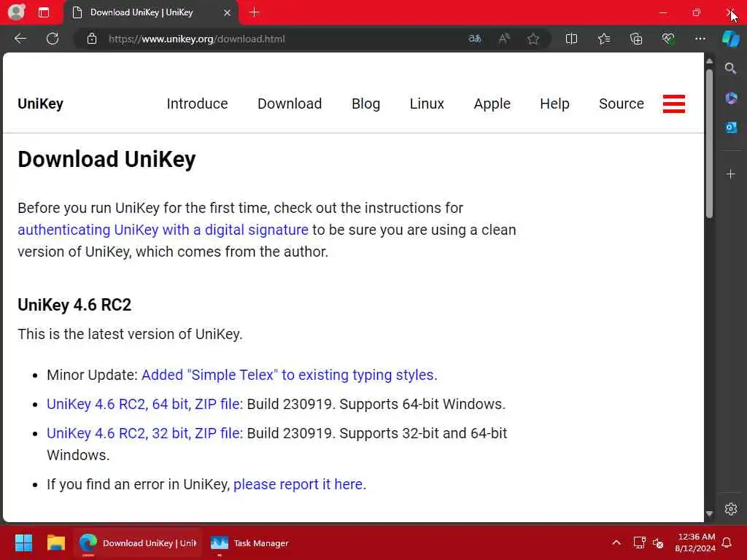Image resolution: width=747 pixels, height=560 pixels.
Task: Switch to Task Manager taskbar item
Action: tap(250, 542)
